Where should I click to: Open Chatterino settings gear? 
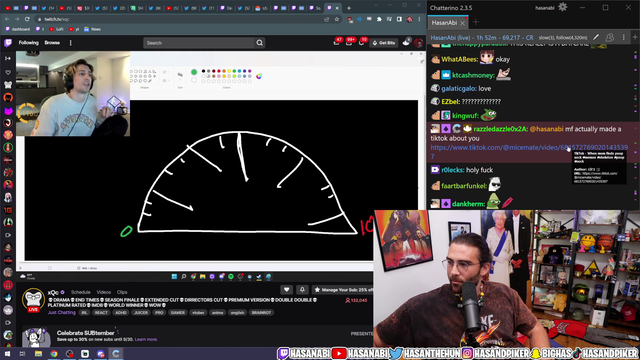click(x=562, y=7)
